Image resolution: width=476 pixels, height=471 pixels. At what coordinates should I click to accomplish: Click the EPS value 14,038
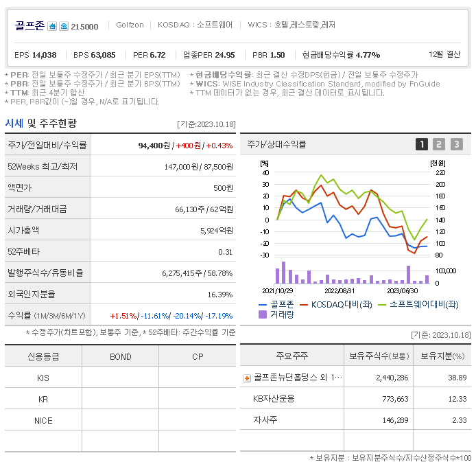45,55
